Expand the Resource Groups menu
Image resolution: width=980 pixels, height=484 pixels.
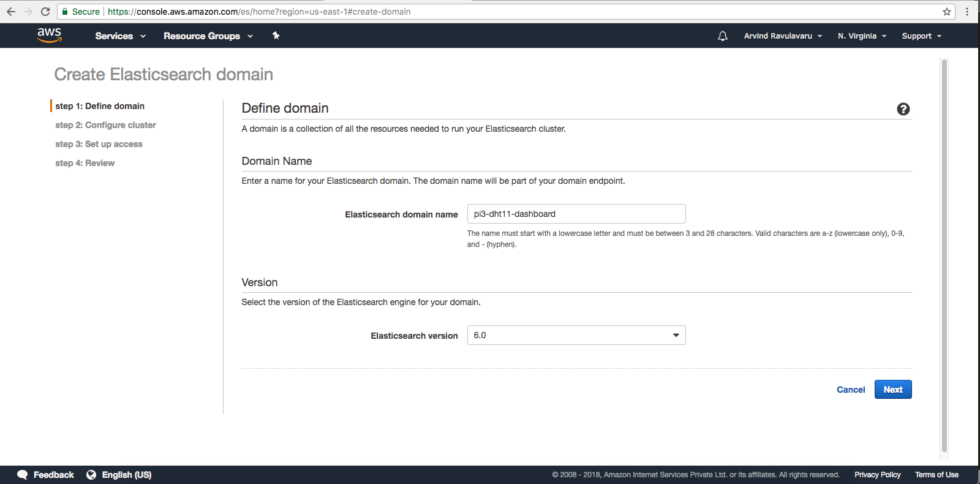(x=208, y=36)
